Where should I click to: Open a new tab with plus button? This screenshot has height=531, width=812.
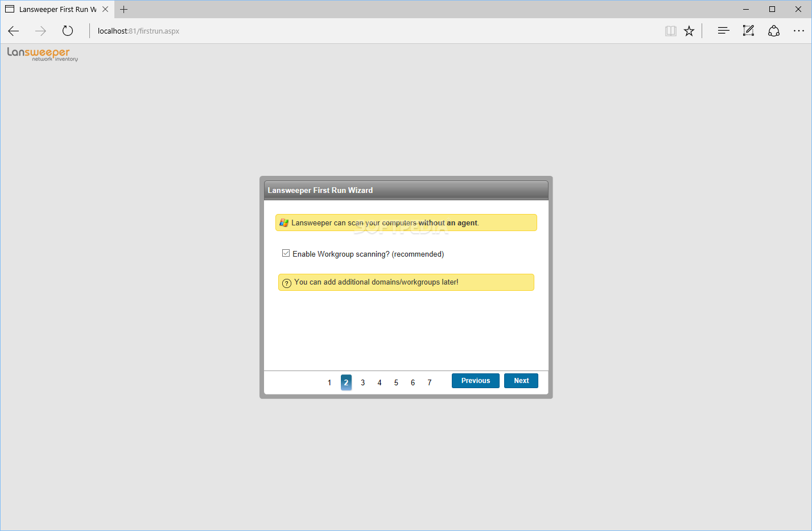pos(124,9)
